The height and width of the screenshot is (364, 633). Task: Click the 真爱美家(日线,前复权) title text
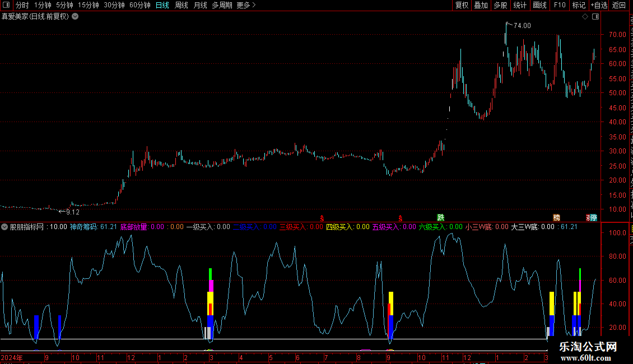tap(35, 17)
